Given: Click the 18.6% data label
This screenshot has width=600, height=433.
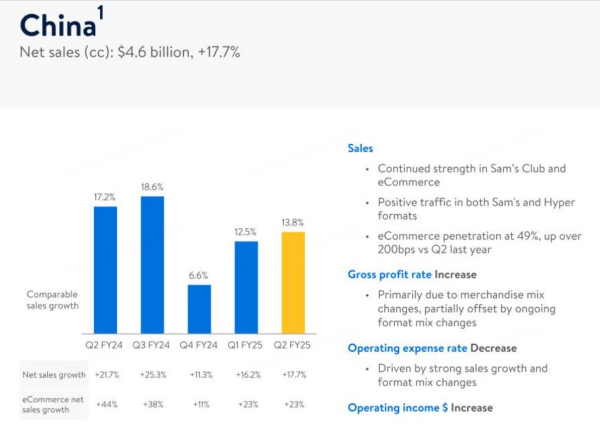Looking at the screenshot, I should (x=152, y=187).
